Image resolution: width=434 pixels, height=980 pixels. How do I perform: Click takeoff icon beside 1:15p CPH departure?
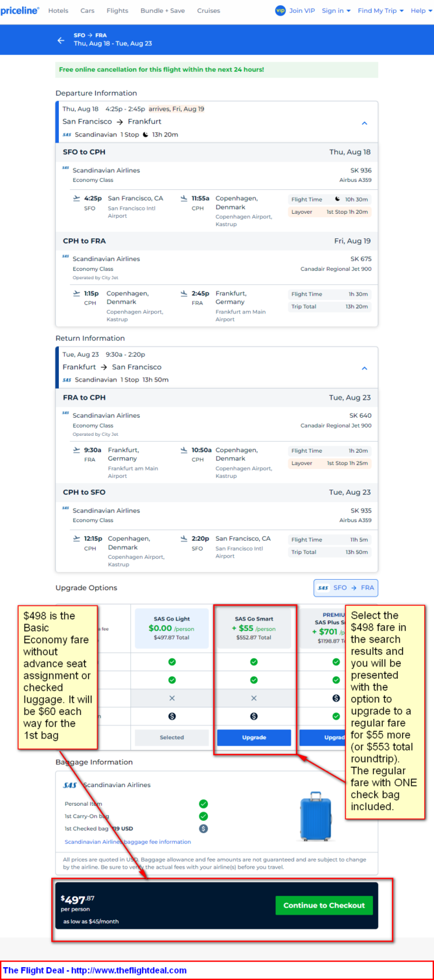(x=76, y=293)
